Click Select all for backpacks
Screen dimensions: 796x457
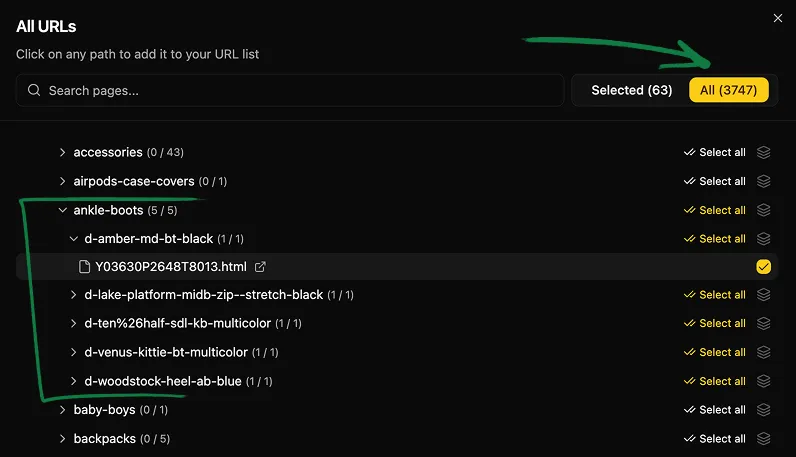click(x=714, y=439)
